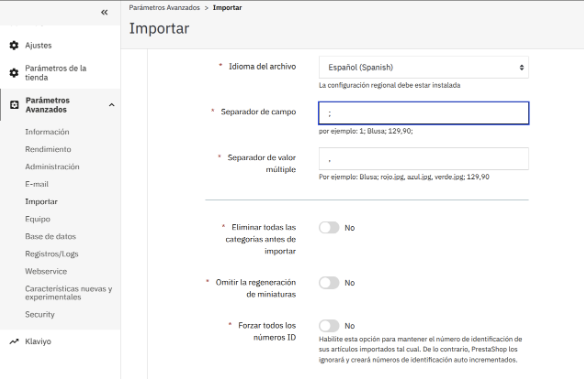This screenshot has width=584, height=383.
Task: Enable Forzar todos los números ID switch
Action: click(329, 326)
